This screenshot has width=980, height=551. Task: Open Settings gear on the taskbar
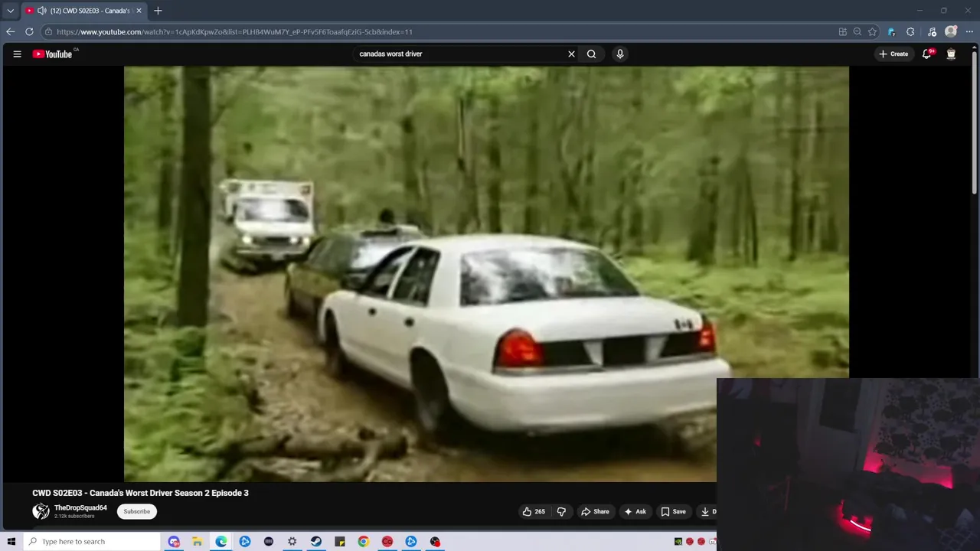tap(292, 542)
